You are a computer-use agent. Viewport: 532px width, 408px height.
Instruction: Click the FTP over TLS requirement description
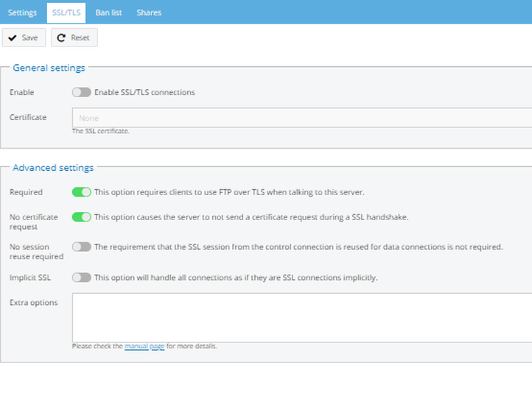tap(229, 192)
